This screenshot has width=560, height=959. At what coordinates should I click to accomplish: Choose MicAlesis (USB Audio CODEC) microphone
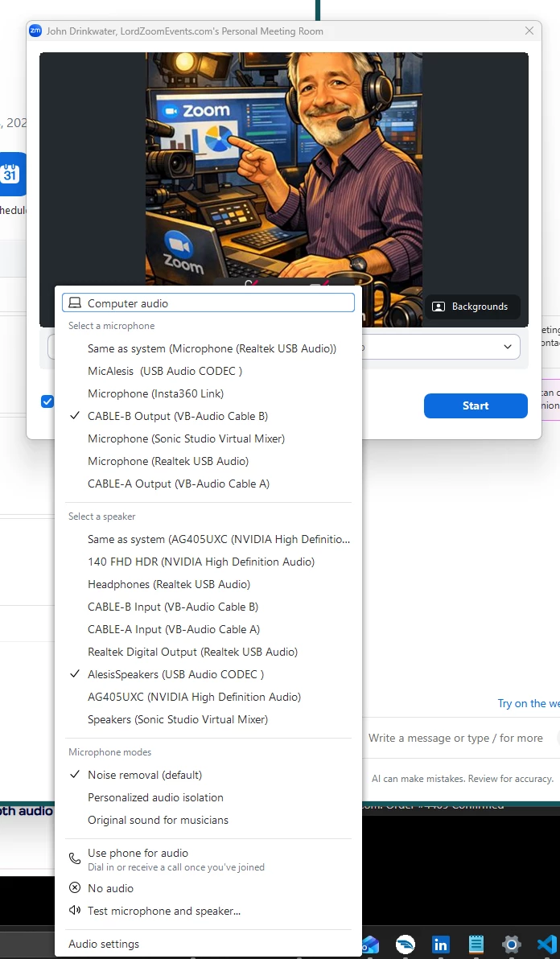pyautogui.click(x=208, y=371)
